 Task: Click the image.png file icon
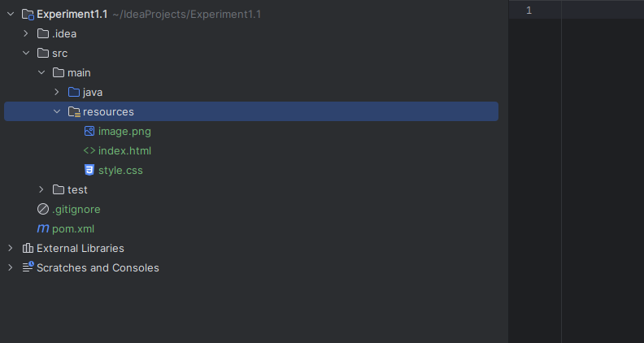point(89,131)
